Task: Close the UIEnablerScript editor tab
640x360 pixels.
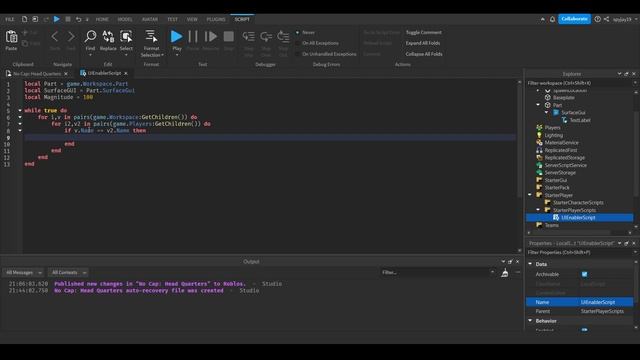Action: tap(126, 73)
